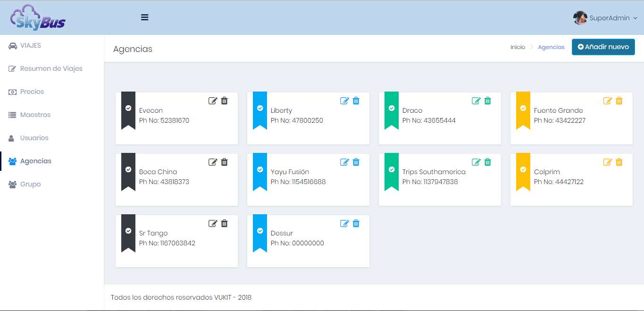The width and height of the screenshot is (644, 311).
Task: Edit the Boca China agency
Action: [x=213, y=162]
